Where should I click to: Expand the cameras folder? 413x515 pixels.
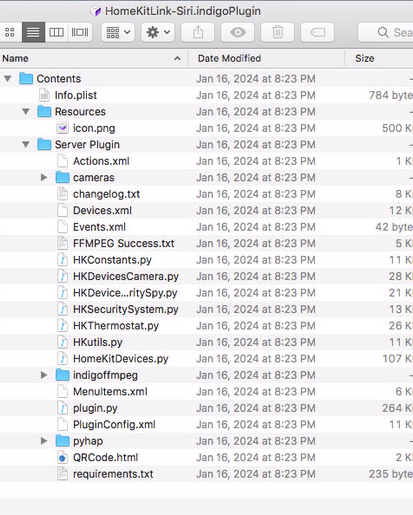point(44,177)
